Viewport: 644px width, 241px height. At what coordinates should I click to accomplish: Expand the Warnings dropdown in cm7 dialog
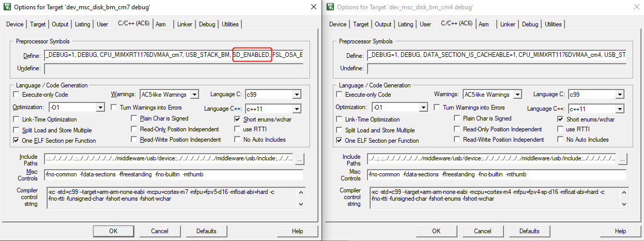[194, 95]
